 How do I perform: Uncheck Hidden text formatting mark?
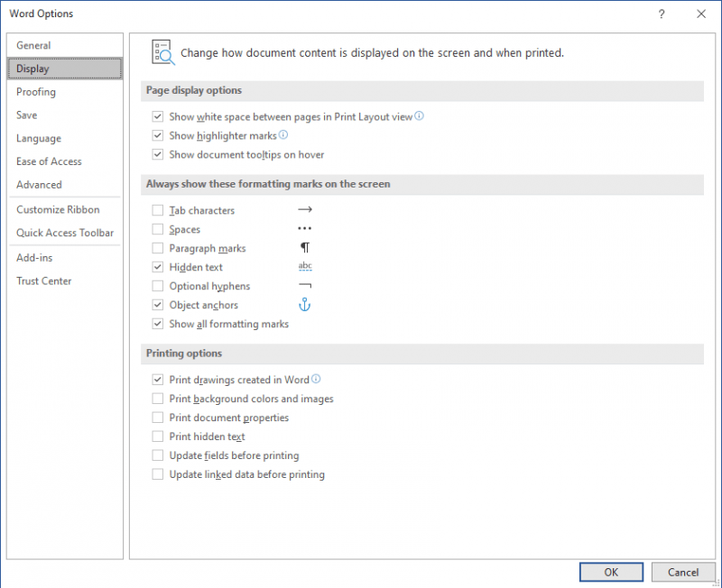[x=158, y=267]
